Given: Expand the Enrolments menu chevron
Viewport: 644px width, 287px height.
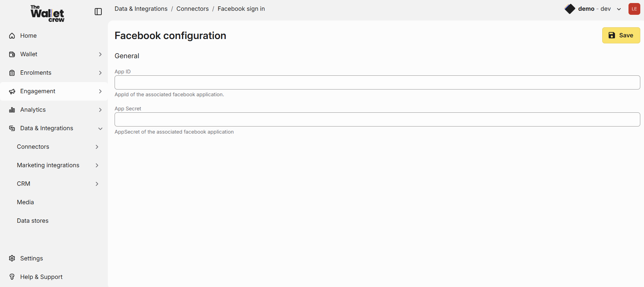Looking at the screenshot, I should 100,73.
